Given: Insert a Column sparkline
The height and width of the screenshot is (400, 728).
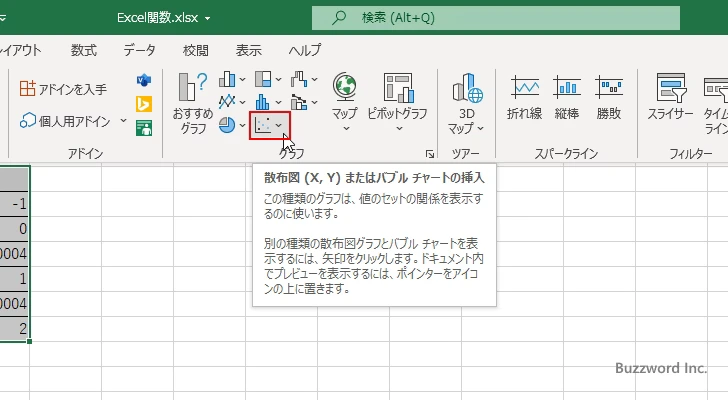Looking at the screenshot, I should coord(566,97).
